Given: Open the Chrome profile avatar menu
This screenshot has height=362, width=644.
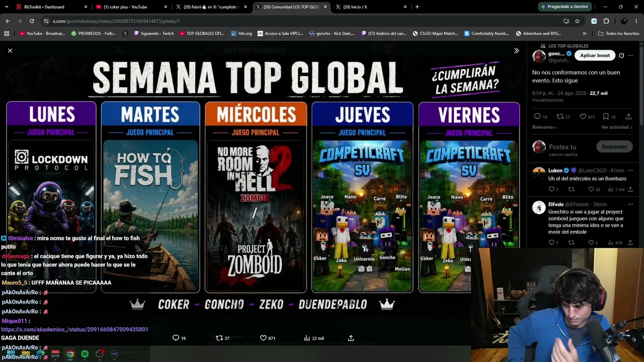Looking at the screenshot, I should pos(624,21).
